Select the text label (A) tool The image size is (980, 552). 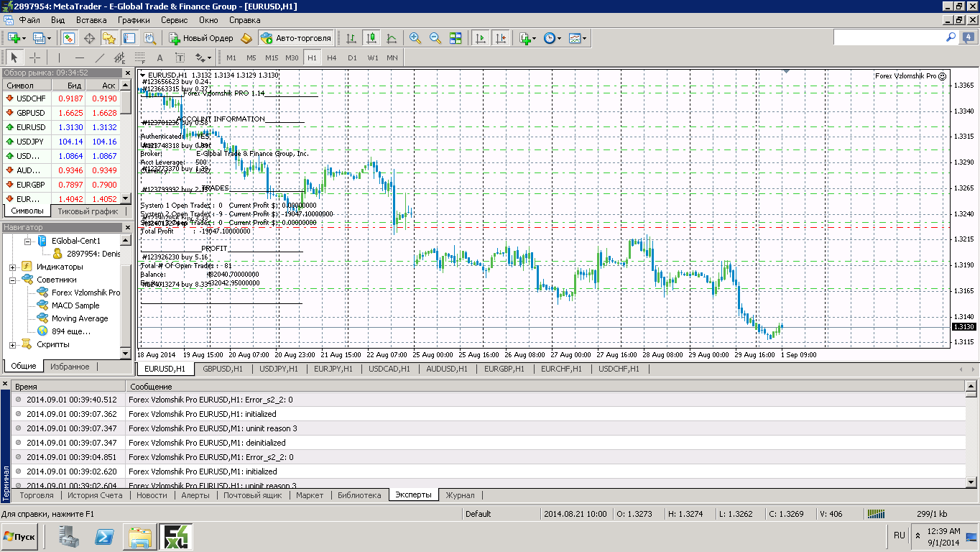pos(160,57)
